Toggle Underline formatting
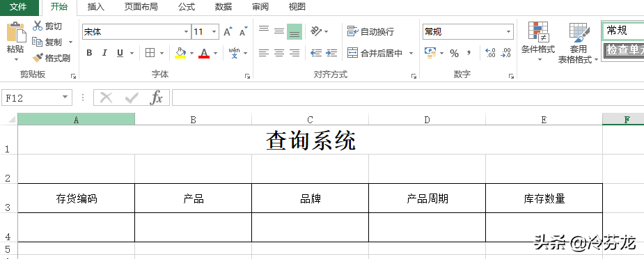644x259 pixels. pos(120,53)
